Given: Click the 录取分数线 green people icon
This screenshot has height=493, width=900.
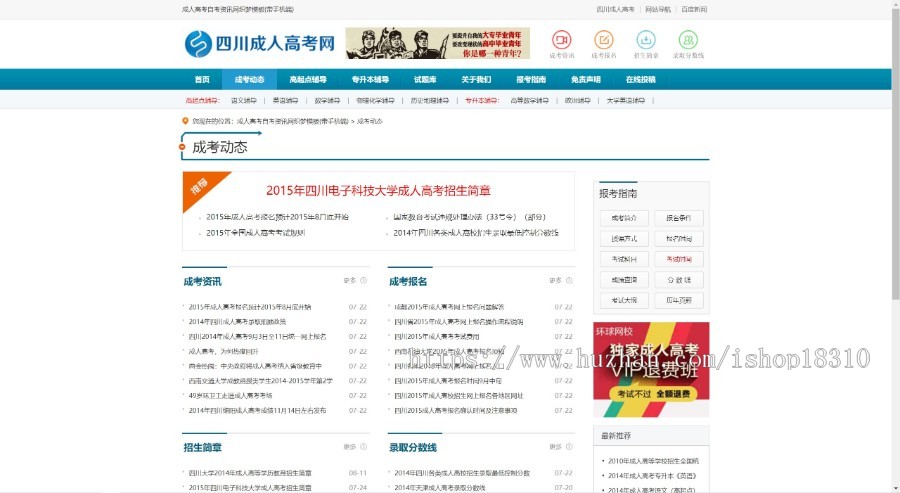Looking at the screenshot, I should [688, 40].
